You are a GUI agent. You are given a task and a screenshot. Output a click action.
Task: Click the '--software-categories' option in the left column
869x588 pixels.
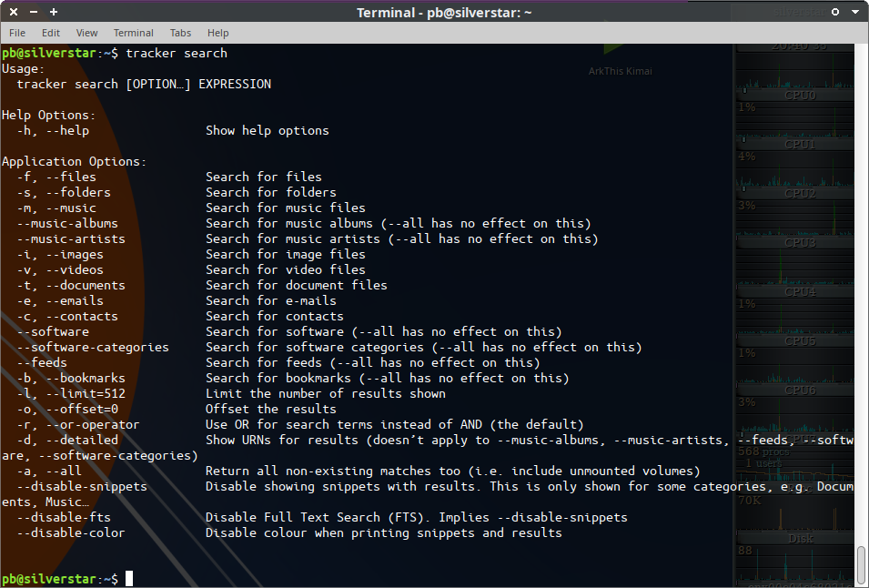pos(93,347)
